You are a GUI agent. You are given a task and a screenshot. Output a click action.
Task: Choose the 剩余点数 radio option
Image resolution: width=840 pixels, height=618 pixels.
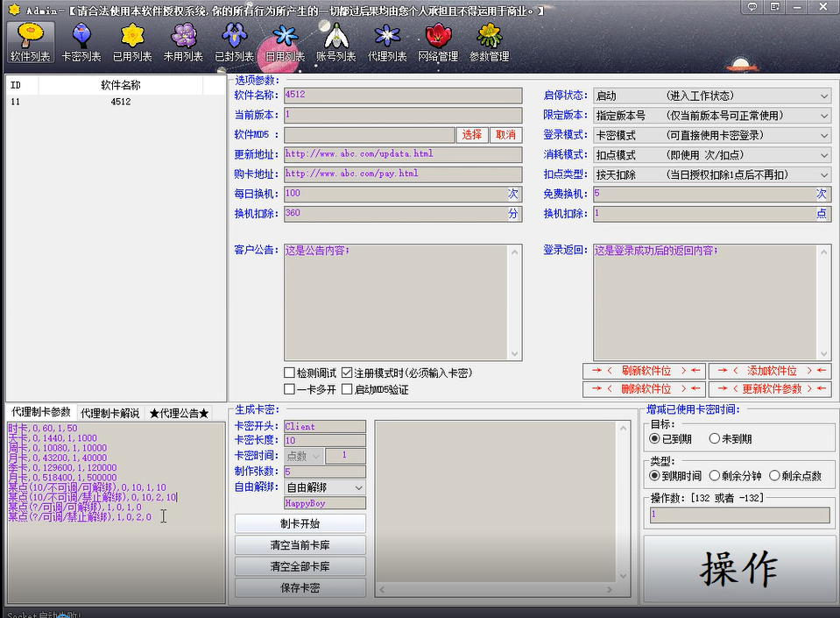pos(774,475)
